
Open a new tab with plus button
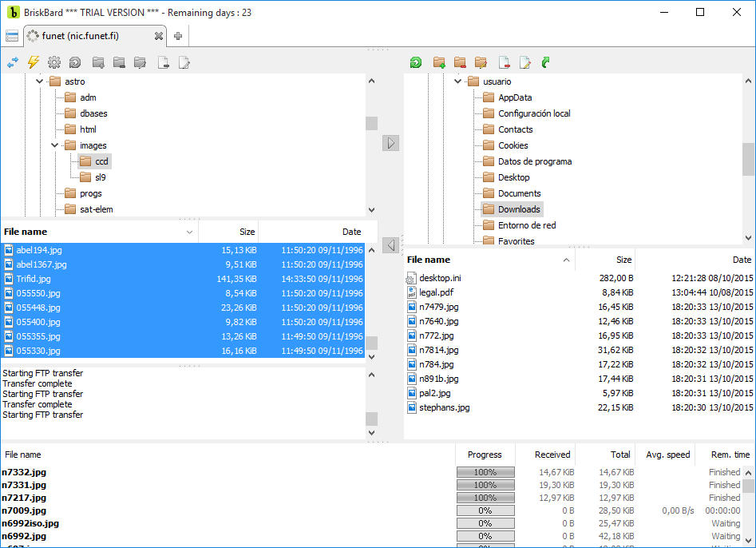click(x=178, y=36)
